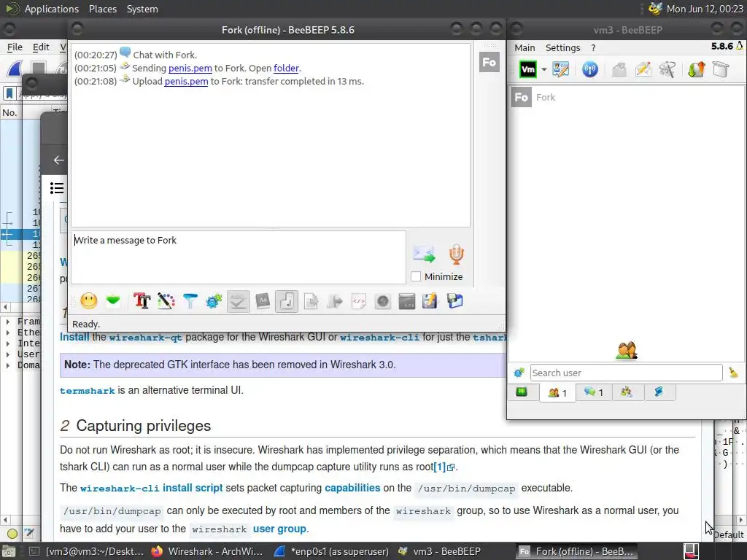Open the Applications menu in top panel
Viewport: 747px width, 560px height.
[x=52, y=9]
